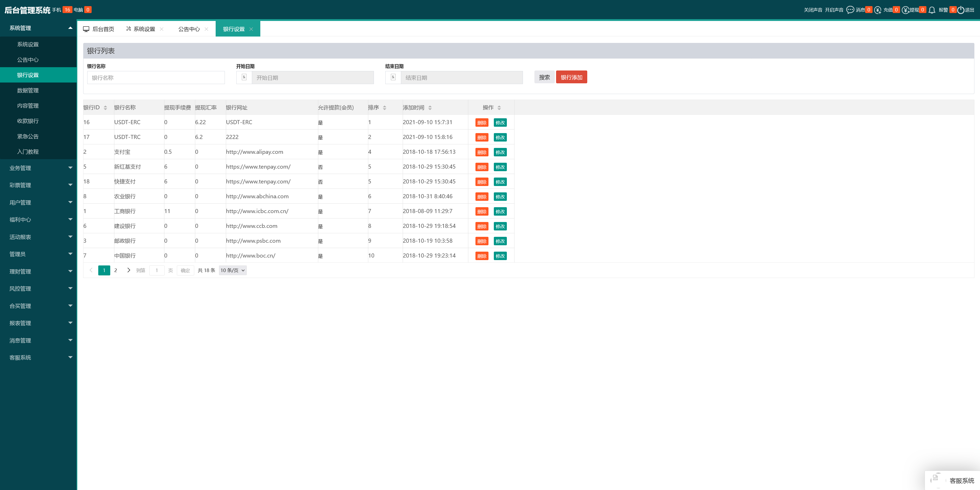The image size is (980, 490).
Task: Go to page 2 of bank list
Action: [116, 270]
